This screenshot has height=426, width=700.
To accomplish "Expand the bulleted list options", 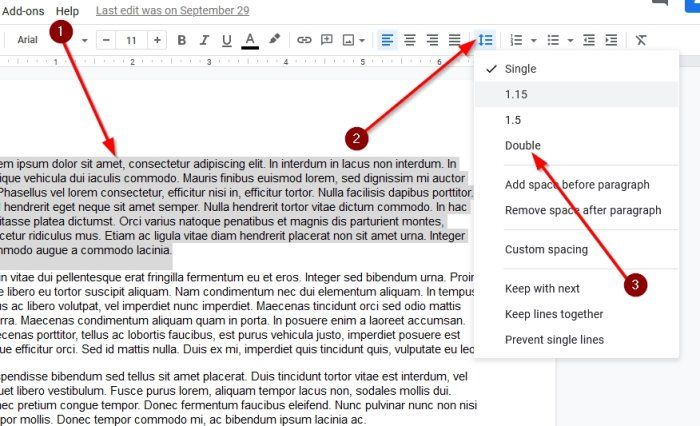I will coord(570,40).
